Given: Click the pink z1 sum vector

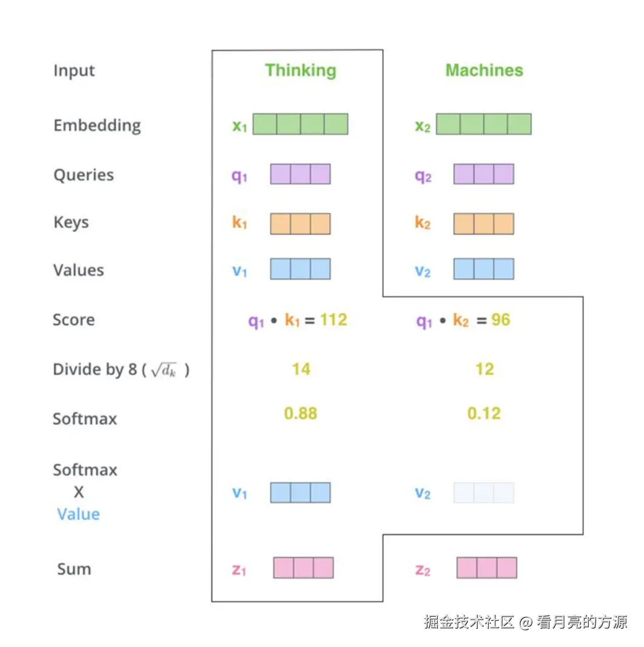Looking at the screenshot, I should pyautogui.click(x=303, y=568).
